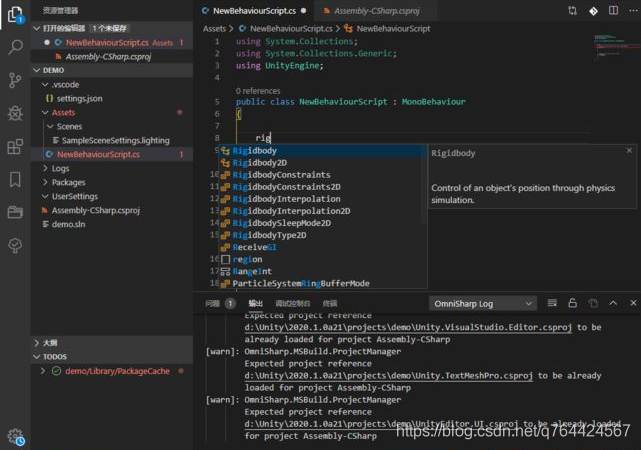Choose RangeInt struct suggestion
The image size is (641, 450).
coord(323,271)
